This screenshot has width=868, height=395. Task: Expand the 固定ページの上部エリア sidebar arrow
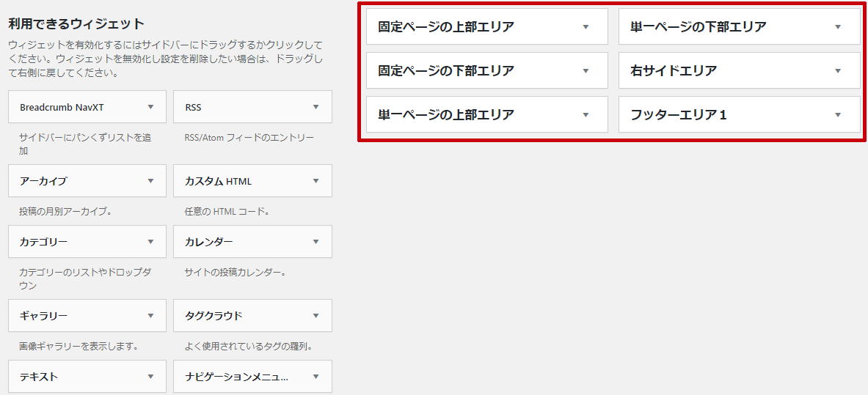coord(586,26)
